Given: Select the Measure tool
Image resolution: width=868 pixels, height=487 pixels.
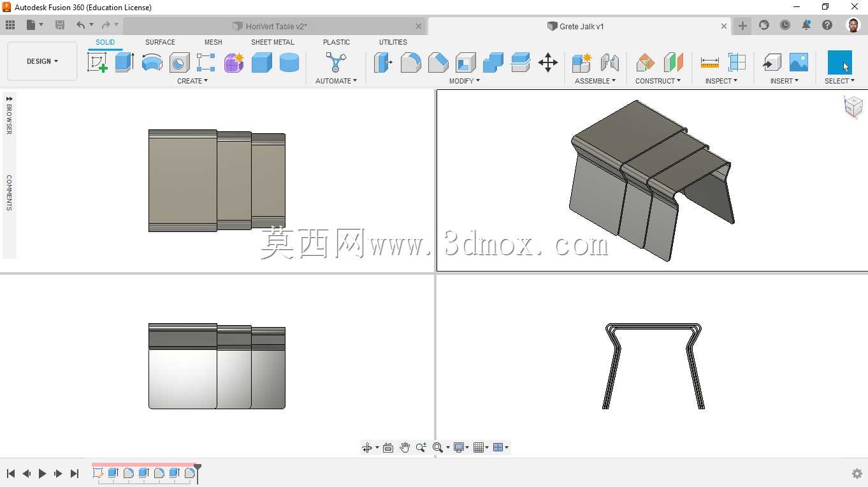Looking at the screenshot, I should coord(709,62).
